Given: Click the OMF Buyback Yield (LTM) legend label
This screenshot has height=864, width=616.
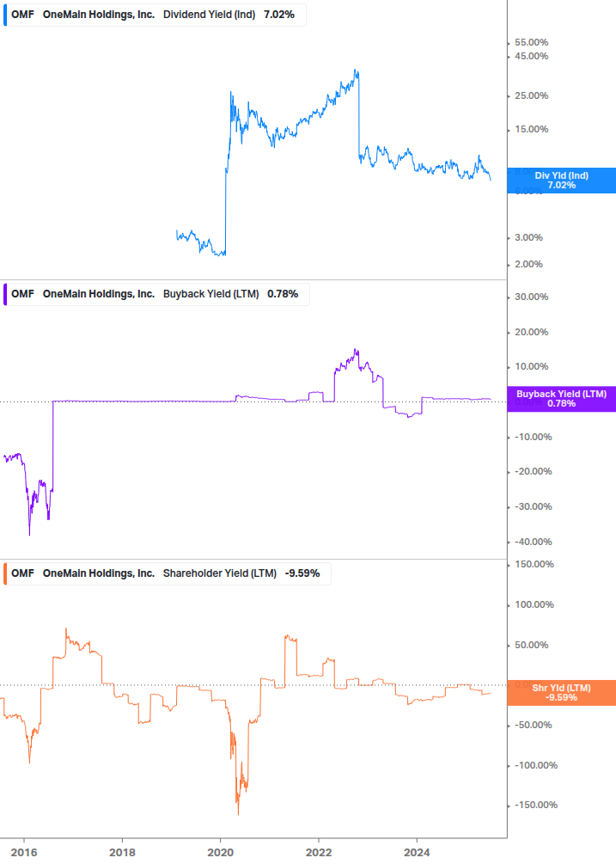Looking at the screenshot, I should tap(157, 294).
